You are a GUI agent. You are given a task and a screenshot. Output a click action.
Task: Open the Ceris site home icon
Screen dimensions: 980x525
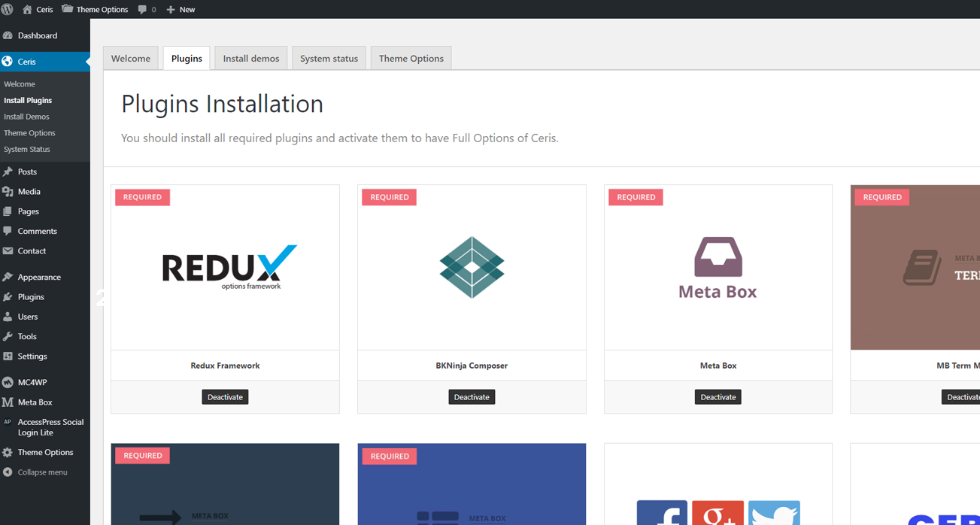click(27, 9)
